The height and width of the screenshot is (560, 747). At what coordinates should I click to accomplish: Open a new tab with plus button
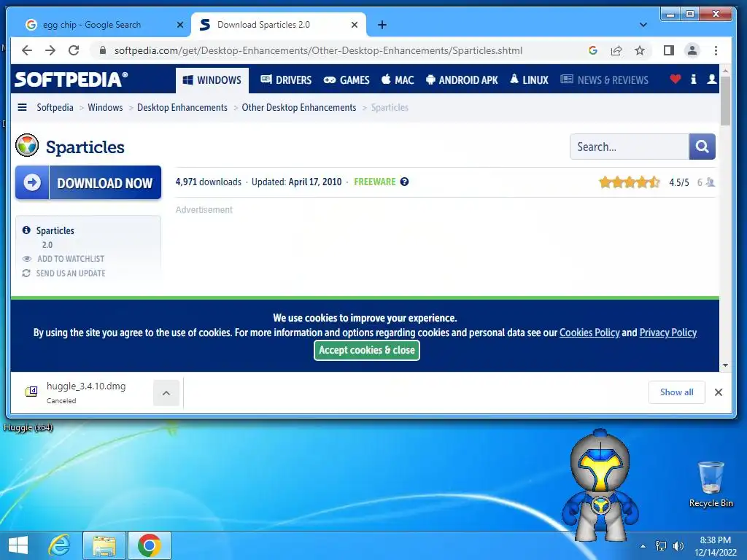[382, 25]
